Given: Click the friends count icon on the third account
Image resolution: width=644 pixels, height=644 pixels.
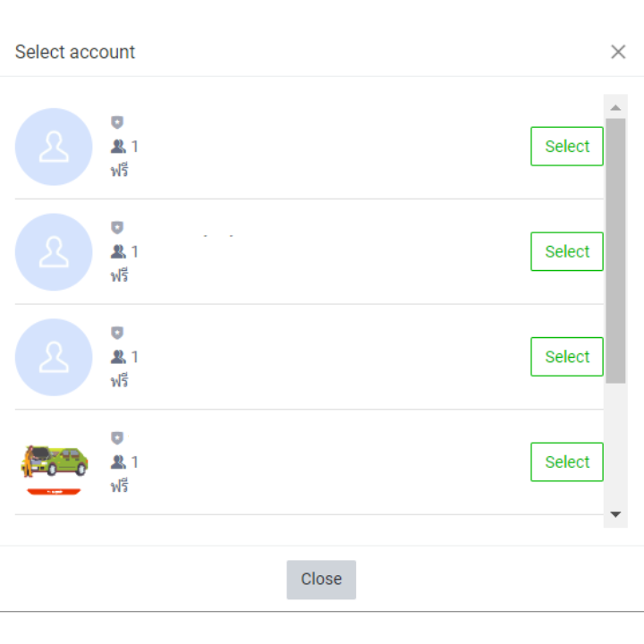Looking at the screenshot, I should (x=118, y=357).
